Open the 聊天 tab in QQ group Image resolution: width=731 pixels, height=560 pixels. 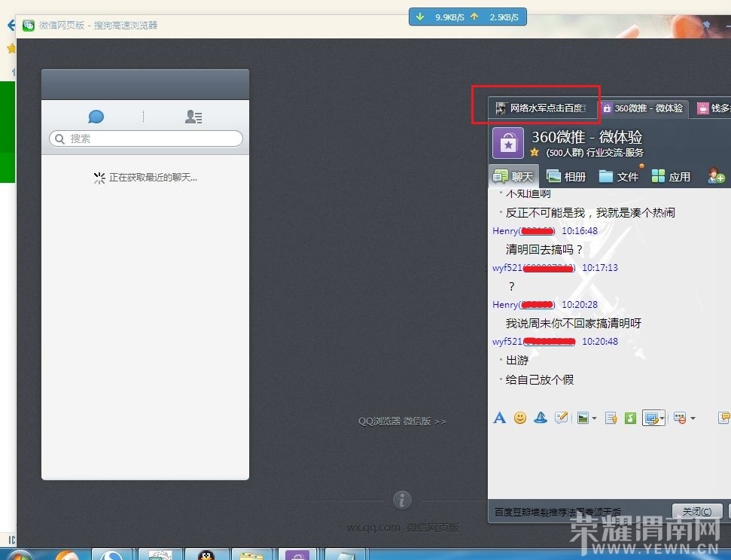click(x=513, y=177)
